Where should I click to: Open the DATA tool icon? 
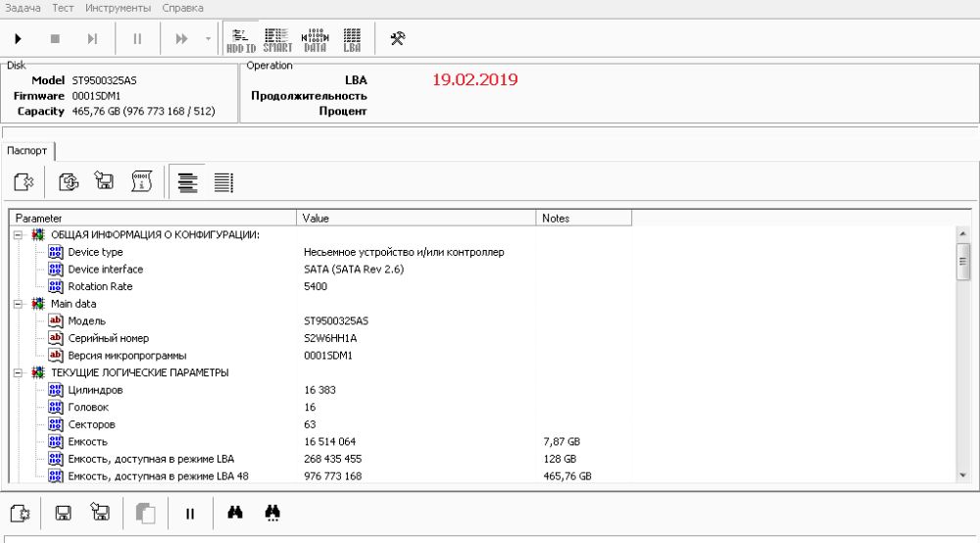click(315, 40)
